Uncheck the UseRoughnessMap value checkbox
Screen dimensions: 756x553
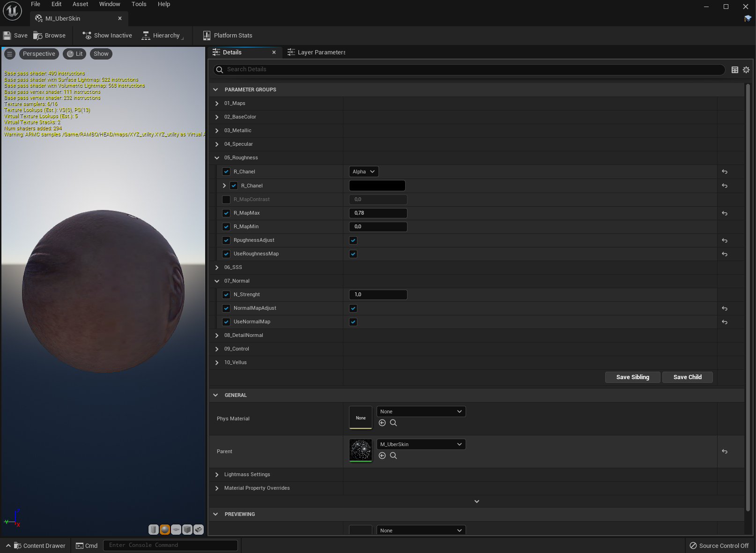tap(353, 254)
